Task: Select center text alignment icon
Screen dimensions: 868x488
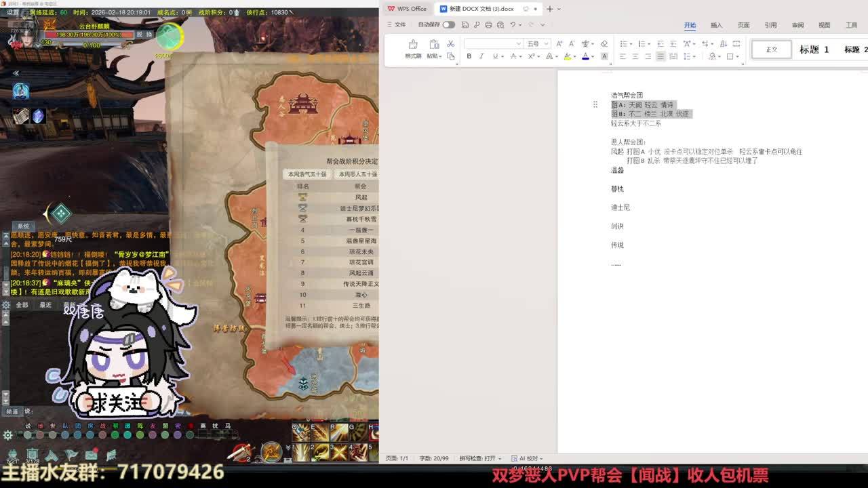Action: (x=635, y=56)
